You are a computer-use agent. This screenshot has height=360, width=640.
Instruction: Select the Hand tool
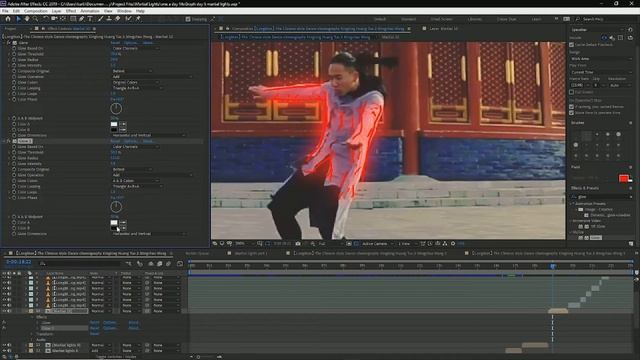(x=27, y=19)
